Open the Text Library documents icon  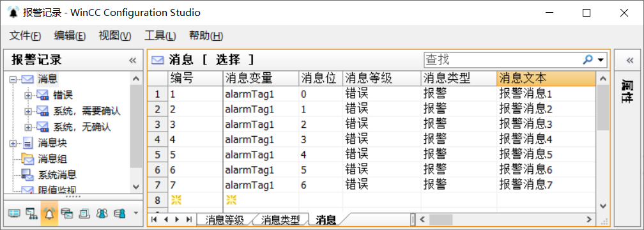tap(84, 213)
